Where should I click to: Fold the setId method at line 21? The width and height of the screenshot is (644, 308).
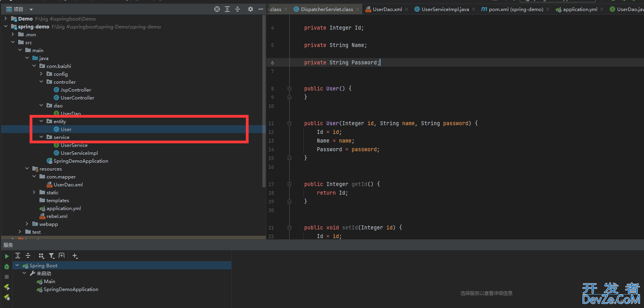289,227
